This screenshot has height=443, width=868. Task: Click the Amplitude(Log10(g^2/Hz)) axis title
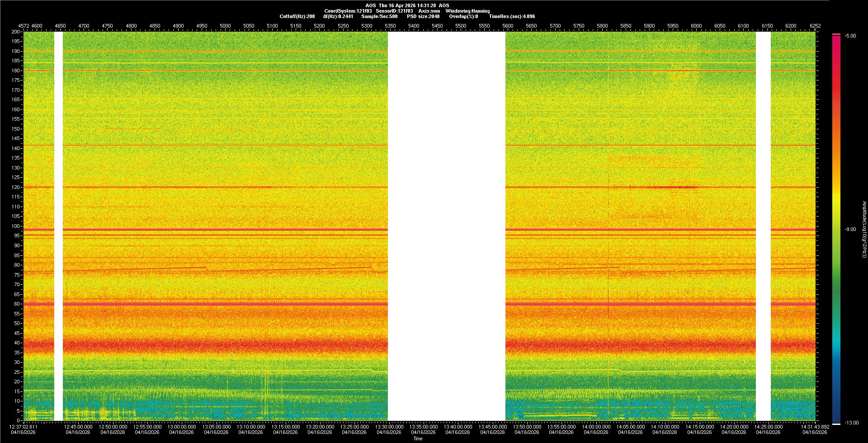864,230
